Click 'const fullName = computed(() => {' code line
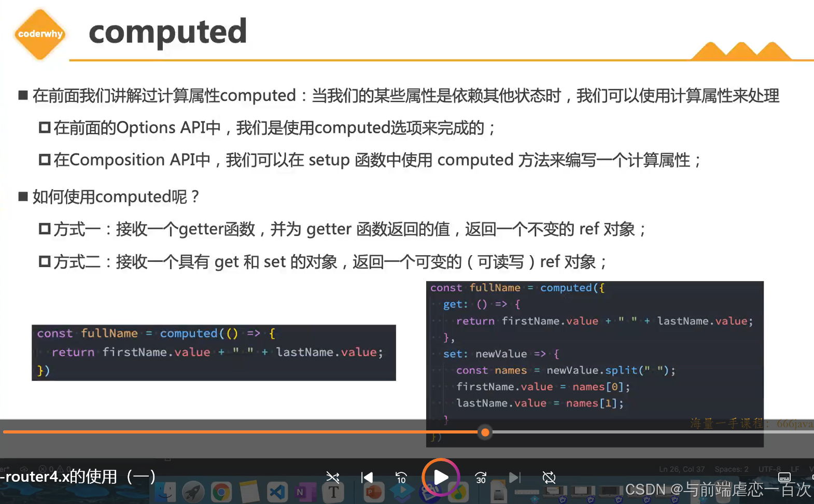This screenshot has height=504, width=814. point(156,333)
